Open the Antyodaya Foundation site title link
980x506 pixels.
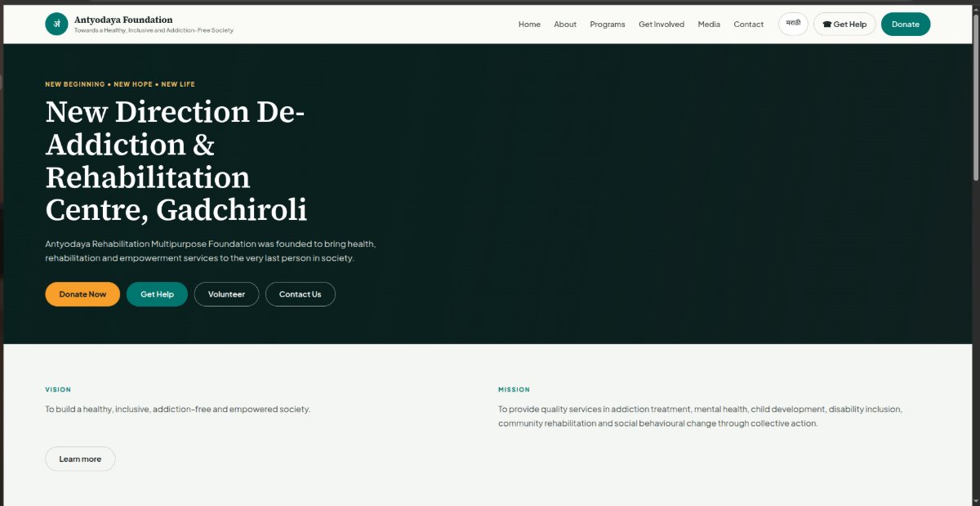[123, 20]
